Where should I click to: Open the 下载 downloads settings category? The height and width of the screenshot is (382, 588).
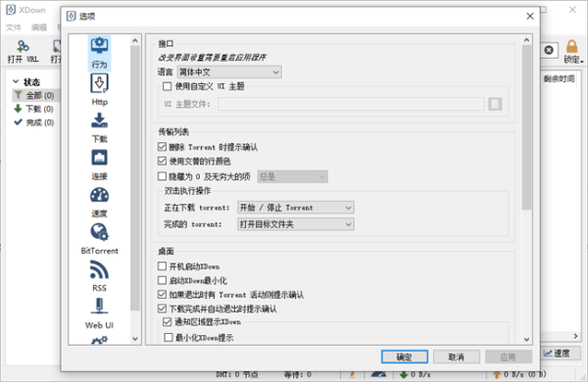tap(99, 127)
